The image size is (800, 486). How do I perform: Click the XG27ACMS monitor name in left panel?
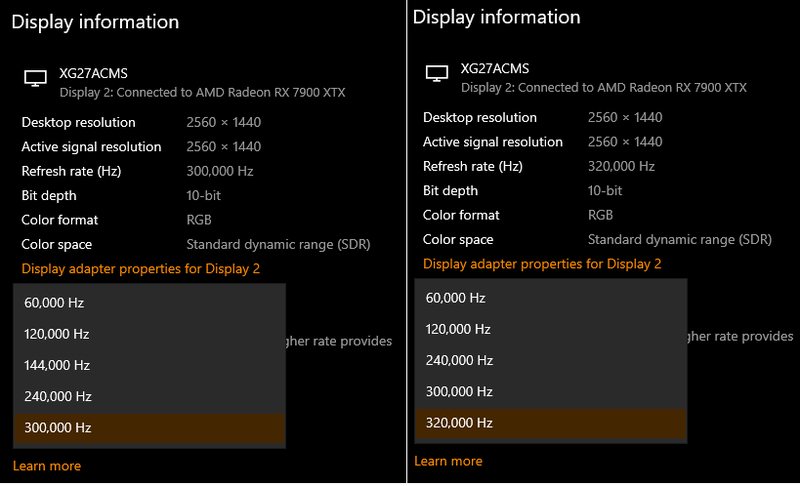tap(93, 73)
